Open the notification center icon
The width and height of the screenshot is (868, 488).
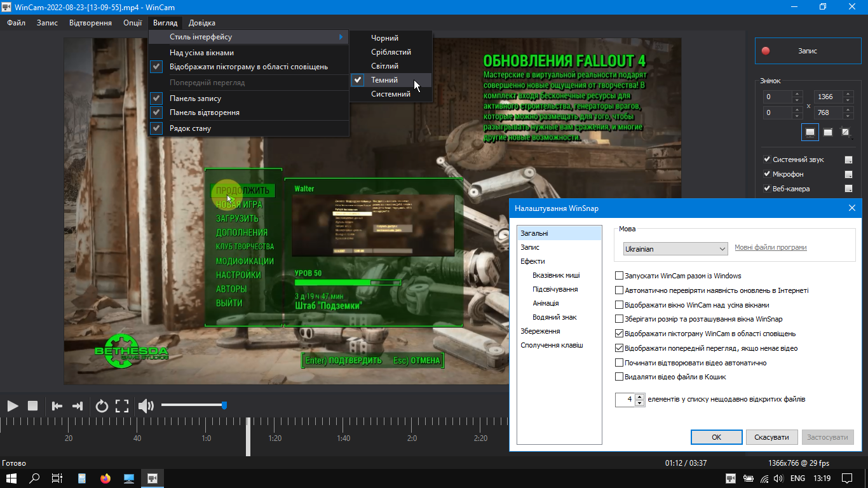[846, 478]
